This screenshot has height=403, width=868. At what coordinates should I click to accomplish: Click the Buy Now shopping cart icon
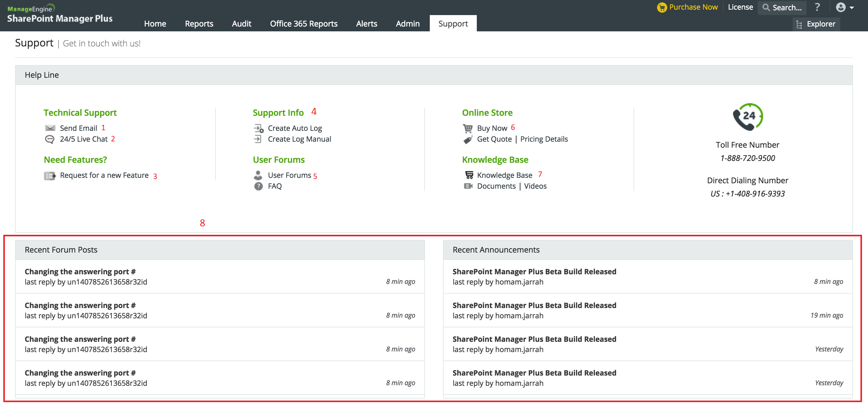pos(467,128)
